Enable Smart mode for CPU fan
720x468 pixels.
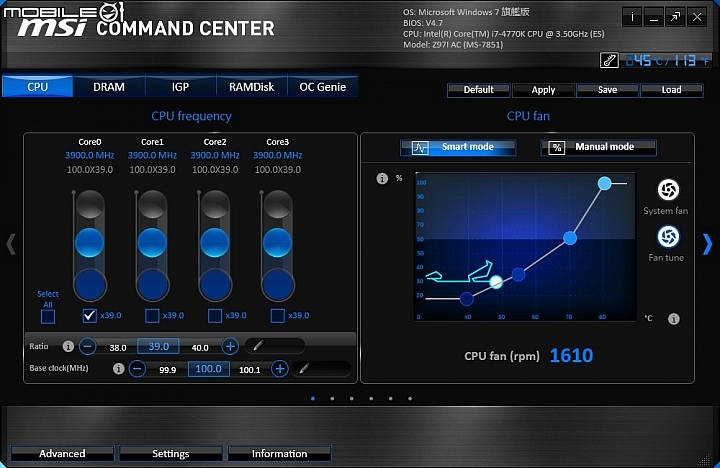(458, 147)
